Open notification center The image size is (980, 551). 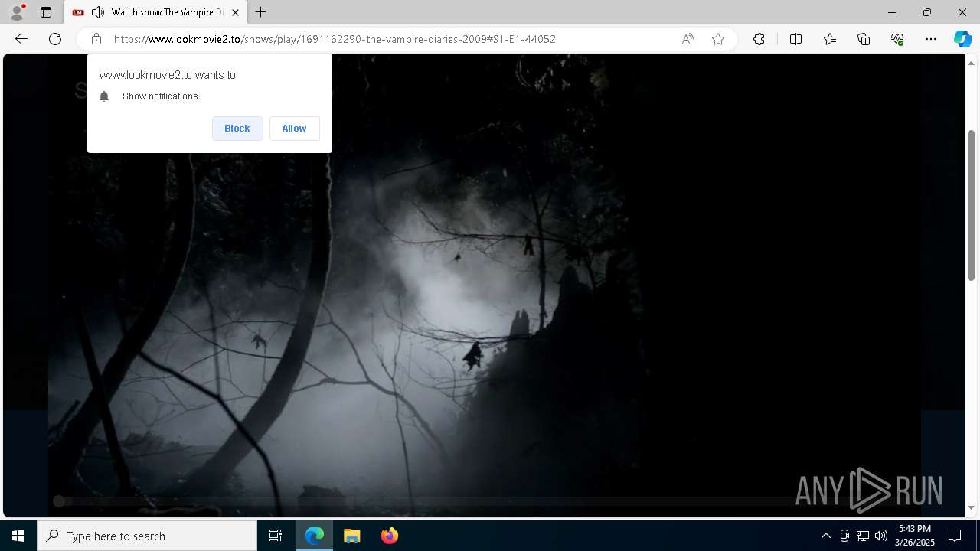[955, 536]
